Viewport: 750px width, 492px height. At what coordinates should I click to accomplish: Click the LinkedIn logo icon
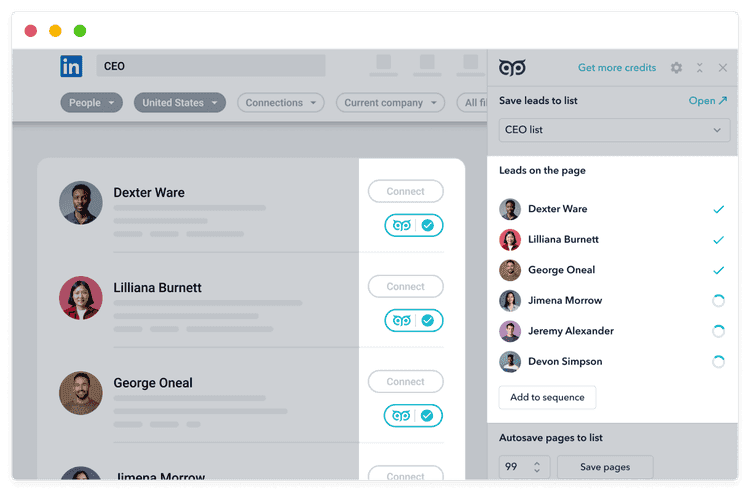71,67
